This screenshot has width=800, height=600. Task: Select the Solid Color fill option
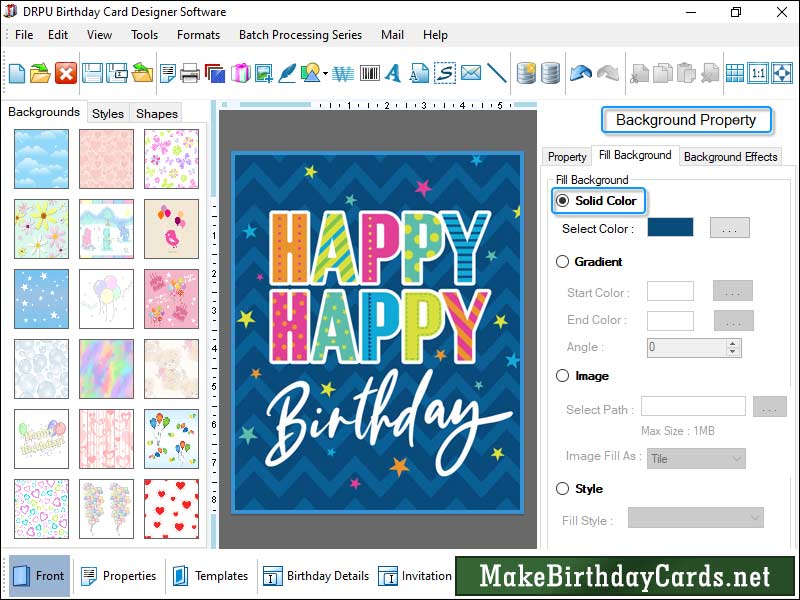click(x=564, y=201)
